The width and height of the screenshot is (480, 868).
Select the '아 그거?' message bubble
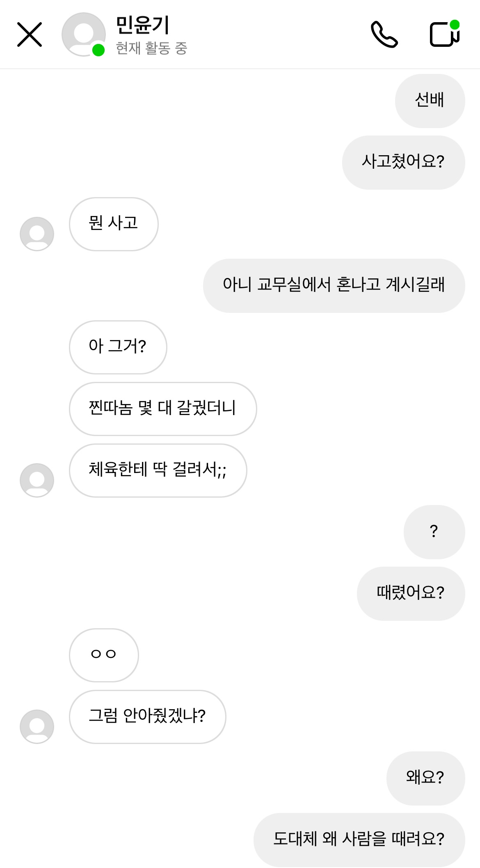(118, 347)
